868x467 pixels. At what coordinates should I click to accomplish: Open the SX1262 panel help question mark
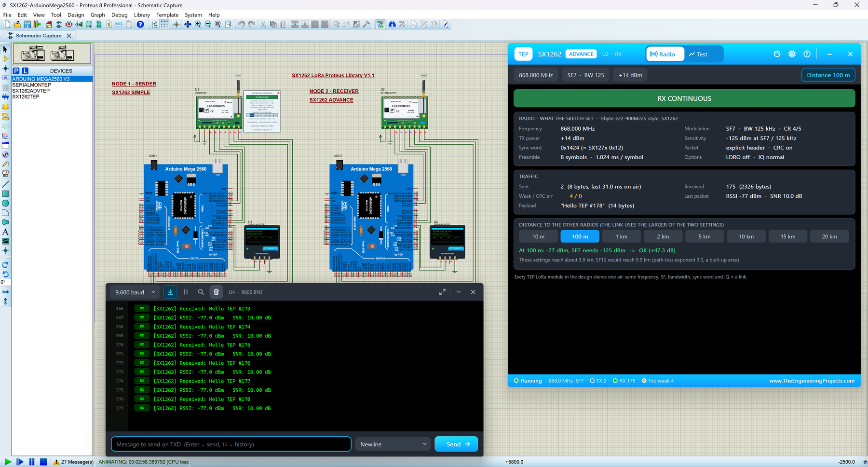(807, 54)
